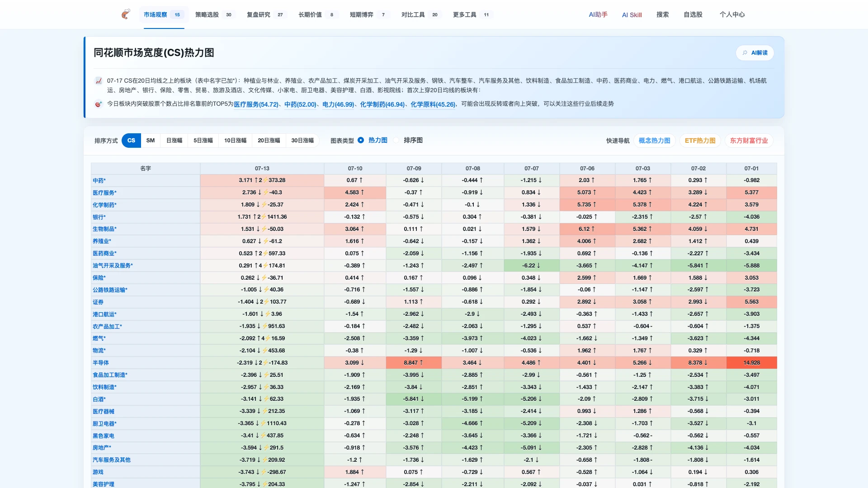Open the 油气开采及服务* row in the table

[113, 266]
